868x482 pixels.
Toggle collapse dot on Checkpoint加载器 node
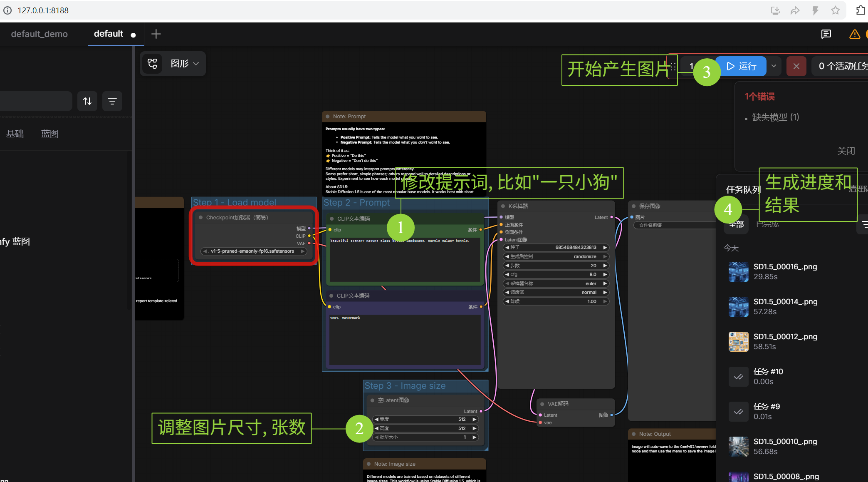(201, 217)
